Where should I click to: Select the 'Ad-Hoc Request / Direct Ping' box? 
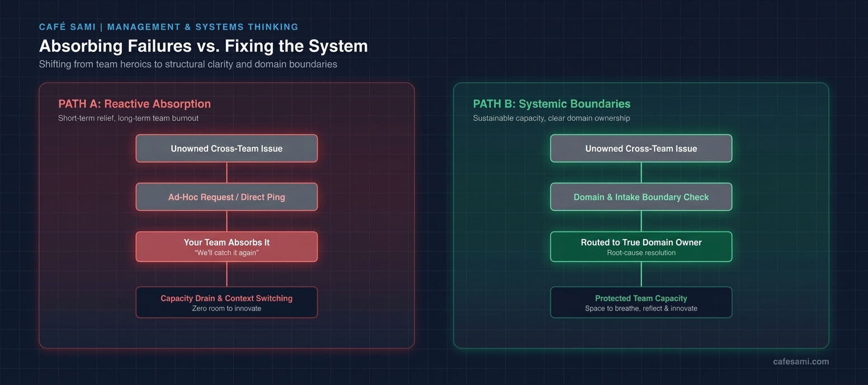coord(227,197)
